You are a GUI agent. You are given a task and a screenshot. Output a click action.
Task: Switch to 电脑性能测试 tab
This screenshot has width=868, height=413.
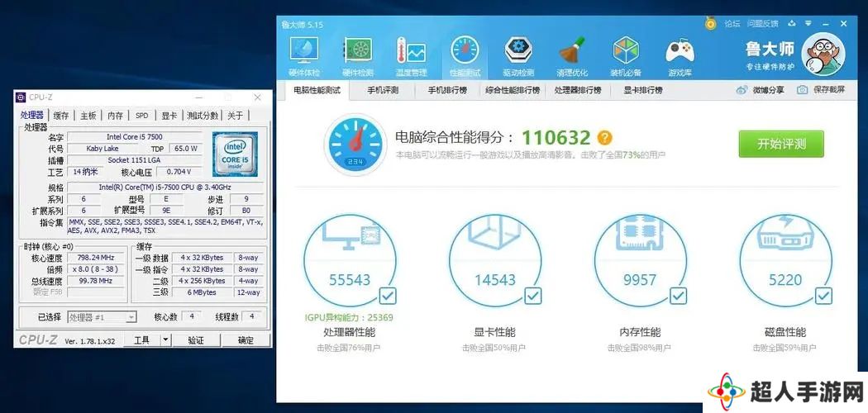[317, 90]
